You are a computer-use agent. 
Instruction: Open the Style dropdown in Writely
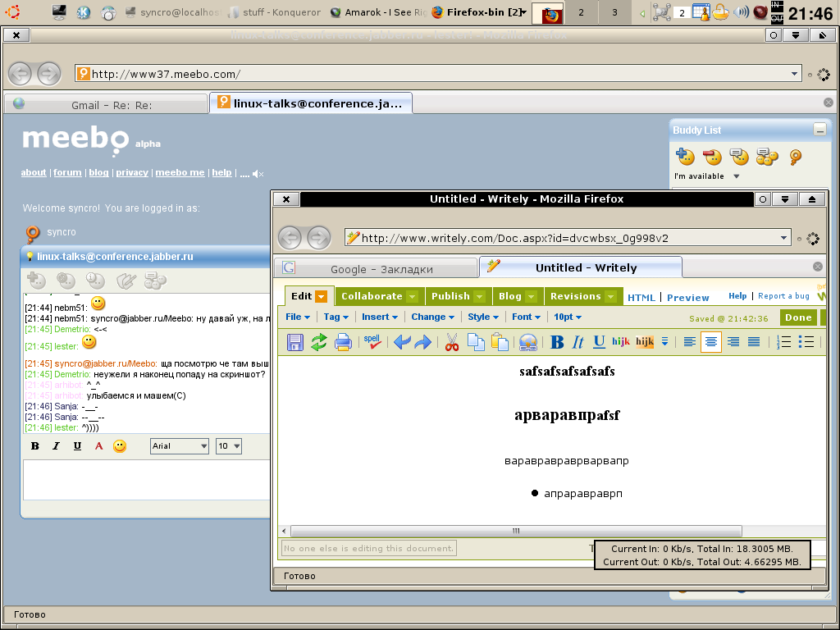point(483,317)
